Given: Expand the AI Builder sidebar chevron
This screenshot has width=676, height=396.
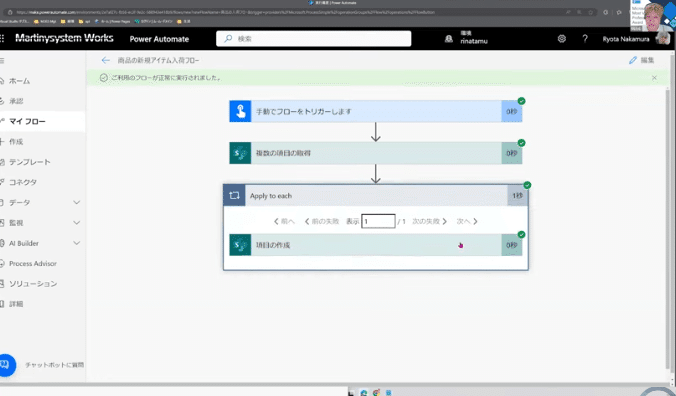Looking at the screenshot, I should coord(76,243).
